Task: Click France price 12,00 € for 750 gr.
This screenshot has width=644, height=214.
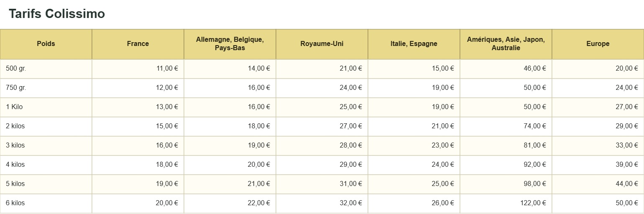Action: click(138, 88)
